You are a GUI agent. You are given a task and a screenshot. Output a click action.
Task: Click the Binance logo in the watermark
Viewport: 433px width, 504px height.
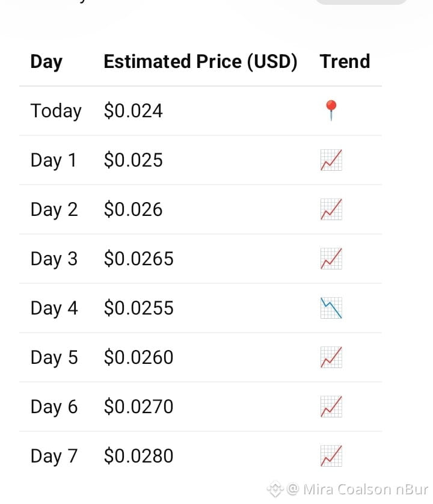275,489
